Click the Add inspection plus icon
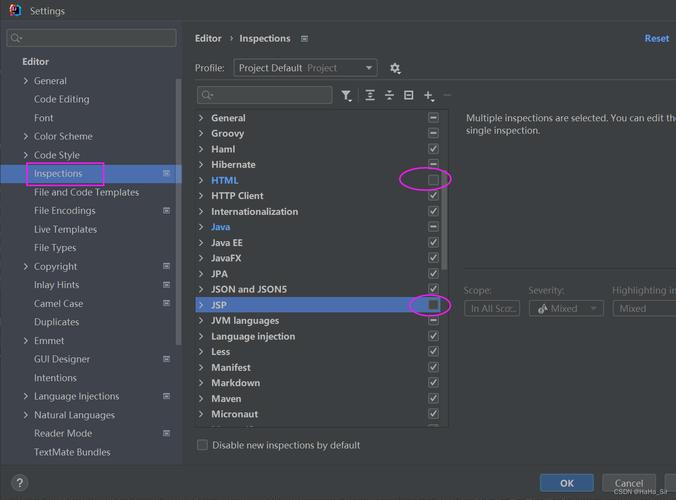Screen dimensions: 676x500 [x=428, y=96]
